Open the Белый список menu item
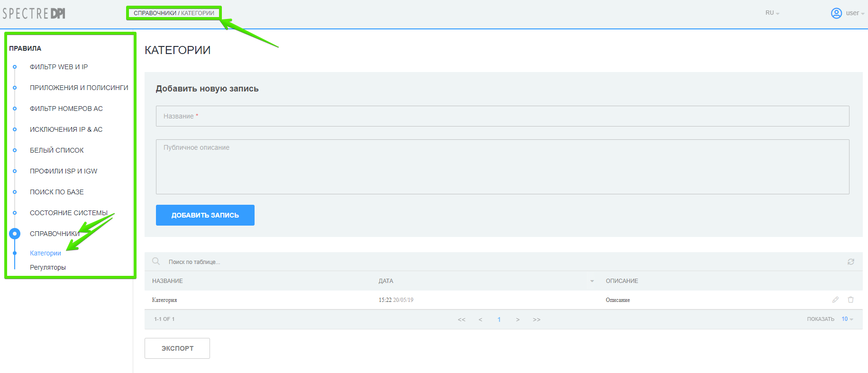The height and width of the screenshot is (373, 868). click(x=57, y=150)
